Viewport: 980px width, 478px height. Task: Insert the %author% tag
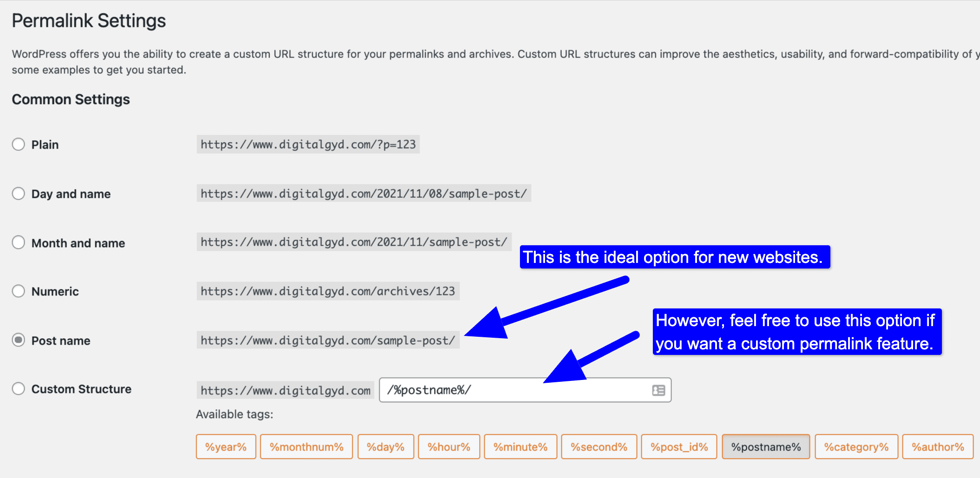(938, 447)
